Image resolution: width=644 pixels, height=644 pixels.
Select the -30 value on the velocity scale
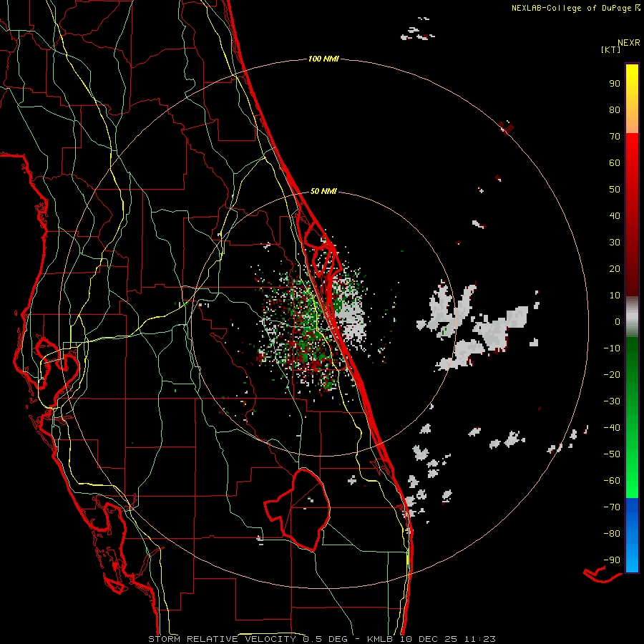tap(612, 401)
